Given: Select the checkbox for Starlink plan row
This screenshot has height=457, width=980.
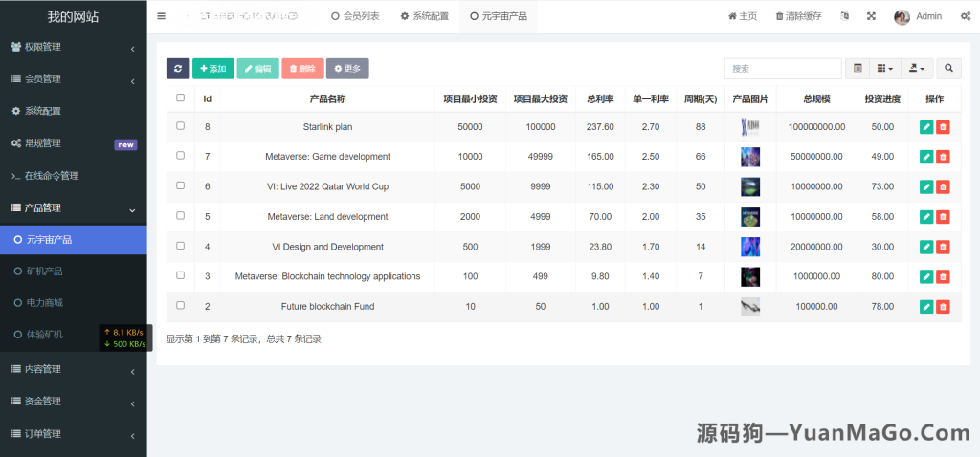Looking at the screenshot, I should pos(181,126).
